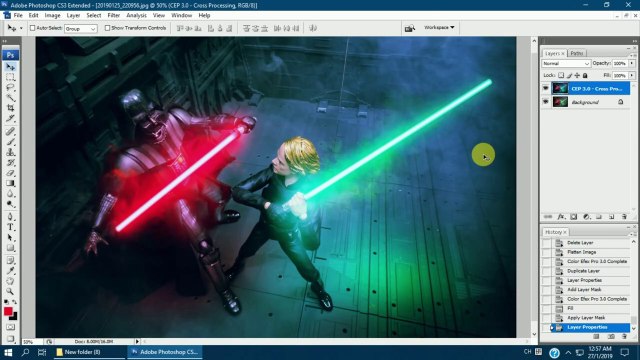Open the Filter menu

pyautogui.click(x=113, y=15)
